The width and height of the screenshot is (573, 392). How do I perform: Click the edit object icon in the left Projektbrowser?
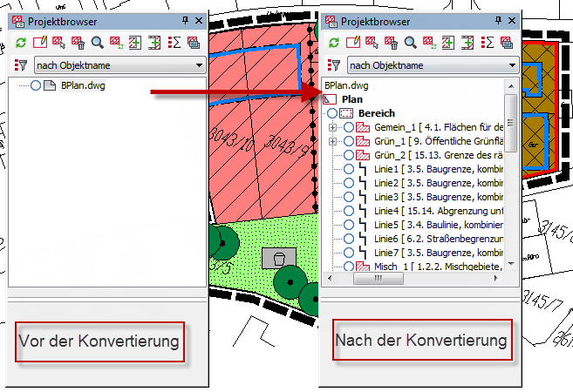point(40,42)
